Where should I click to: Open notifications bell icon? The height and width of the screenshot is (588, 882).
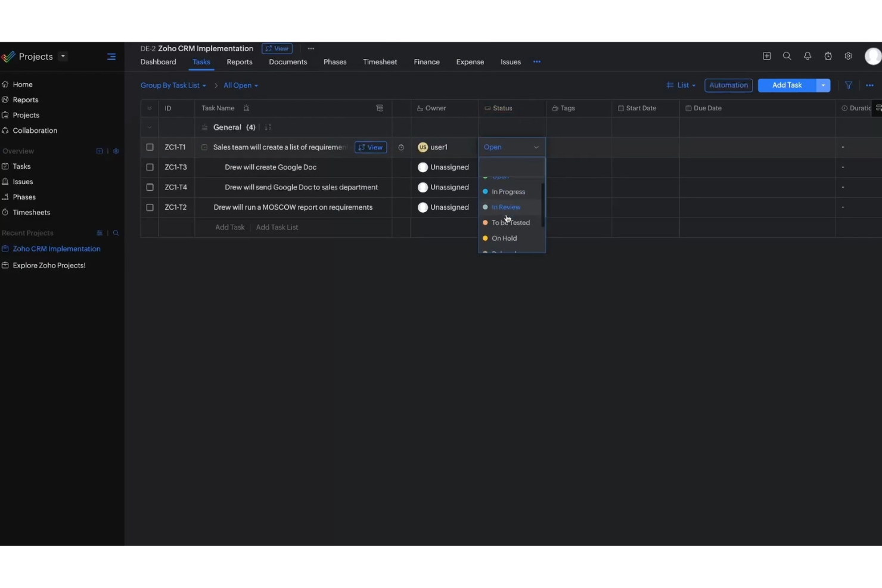click(x=808, y=56)
